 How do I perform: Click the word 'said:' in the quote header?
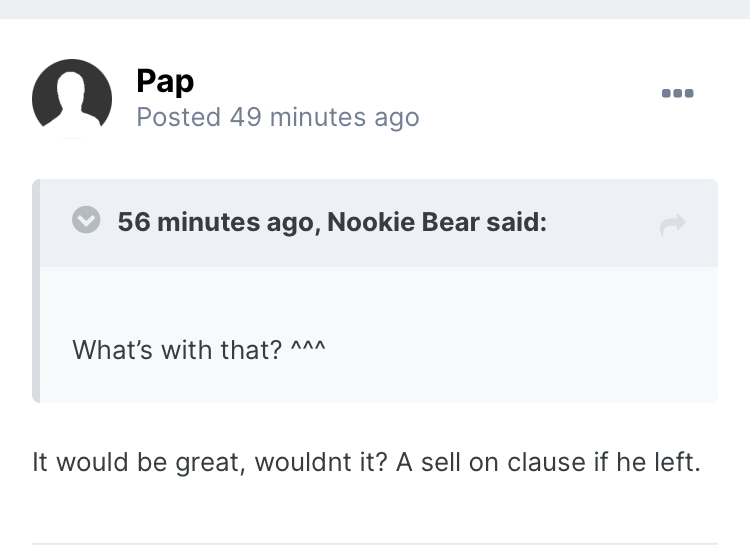point(517,222)
